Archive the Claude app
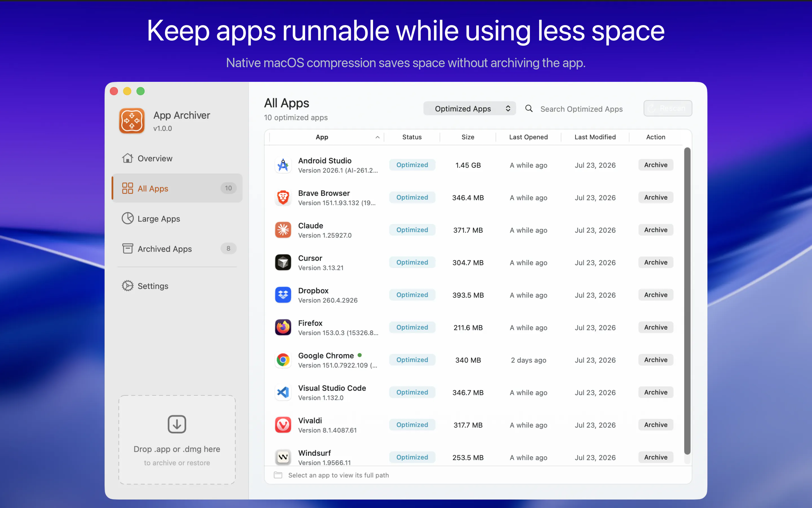This screenshot has height=508, width=812. (656, 230)
